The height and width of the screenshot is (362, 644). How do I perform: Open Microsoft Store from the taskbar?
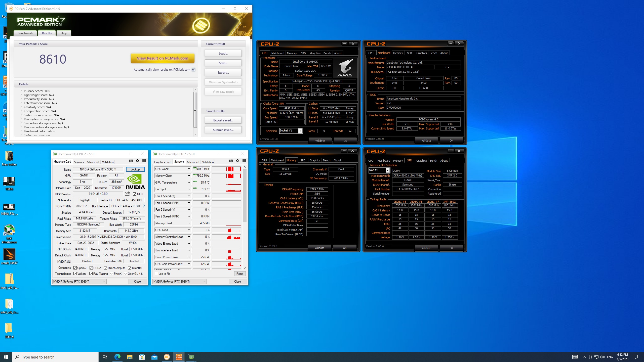[142, 357]
